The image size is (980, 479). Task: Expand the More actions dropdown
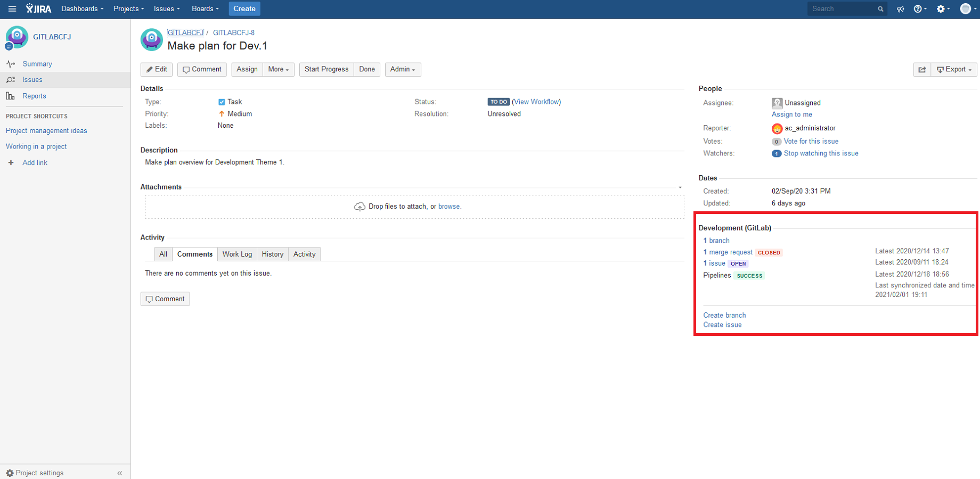tap(279, 70)
